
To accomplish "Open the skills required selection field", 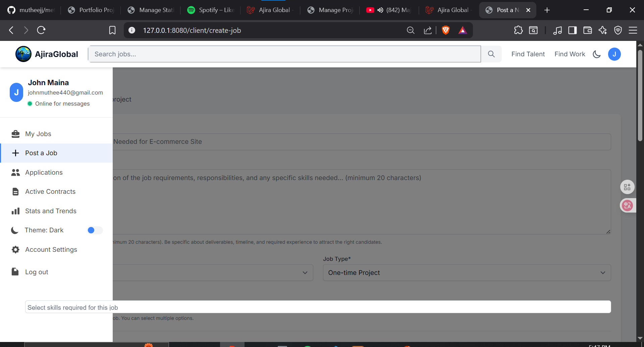I will (318, 307).
